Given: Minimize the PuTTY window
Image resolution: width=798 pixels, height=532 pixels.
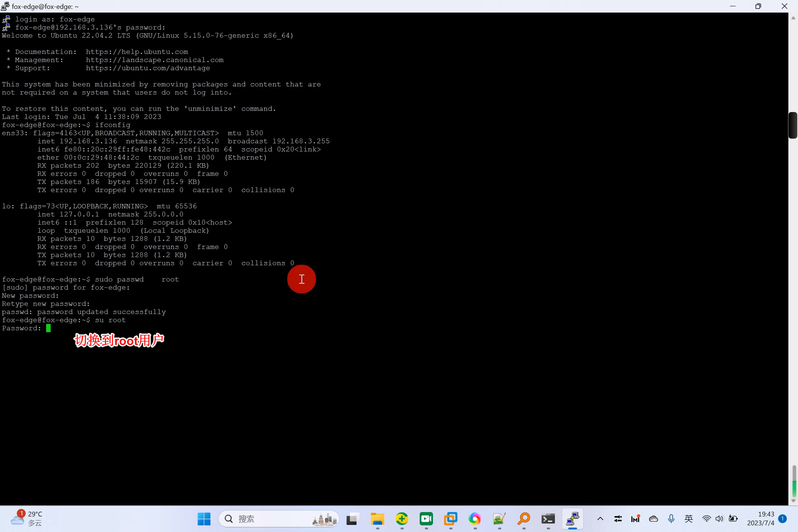Looking at the screenshot, I should tap(733, 6).
